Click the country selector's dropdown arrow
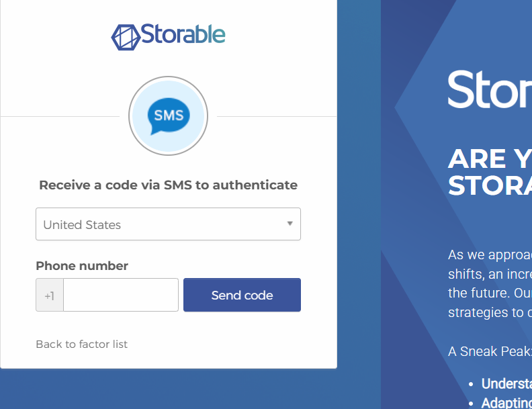This screenshot has width=532, height=409. [290, 224]
